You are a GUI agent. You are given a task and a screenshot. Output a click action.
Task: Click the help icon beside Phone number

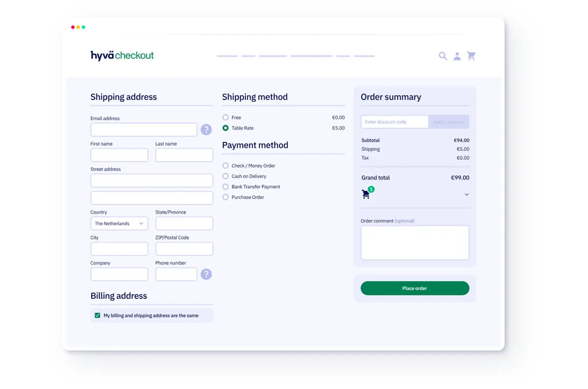tap(206, 274)
